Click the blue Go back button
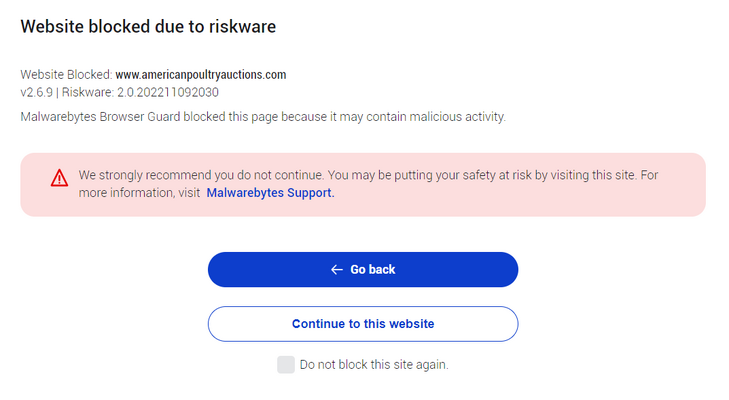Image resolution: width=729 pixels, height=400 pixels. [x=363, y=269]
